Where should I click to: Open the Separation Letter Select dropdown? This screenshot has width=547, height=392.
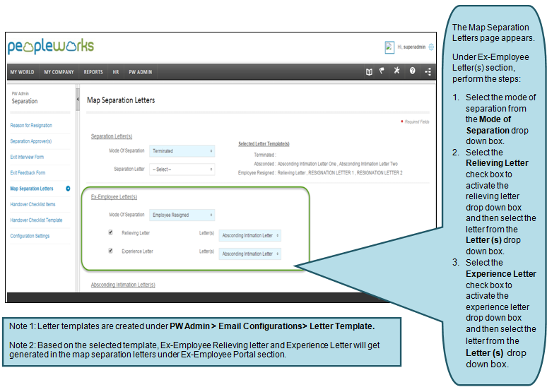[182, 170]
